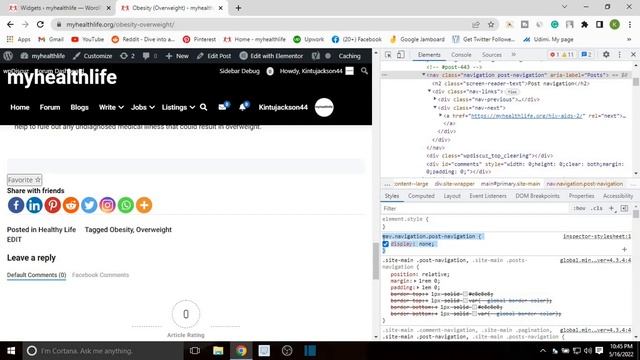The width and height of the screenshot is (640, 360).
Task: Open the messages envelope icon
Action: coord(223,107)
